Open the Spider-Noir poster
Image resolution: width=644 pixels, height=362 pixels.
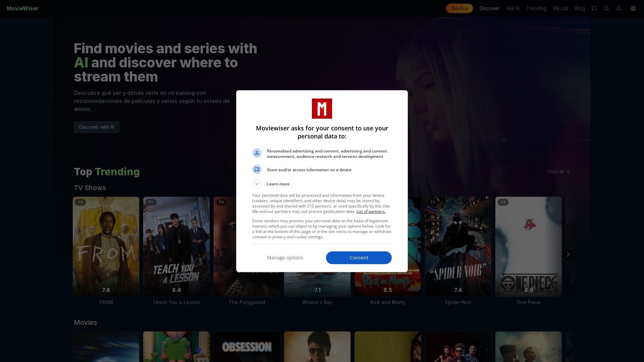pos(458,247)
